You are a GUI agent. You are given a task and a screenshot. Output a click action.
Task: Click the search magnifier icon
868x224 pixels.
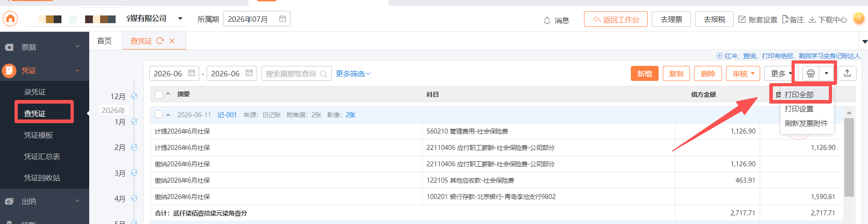[324, 74]
